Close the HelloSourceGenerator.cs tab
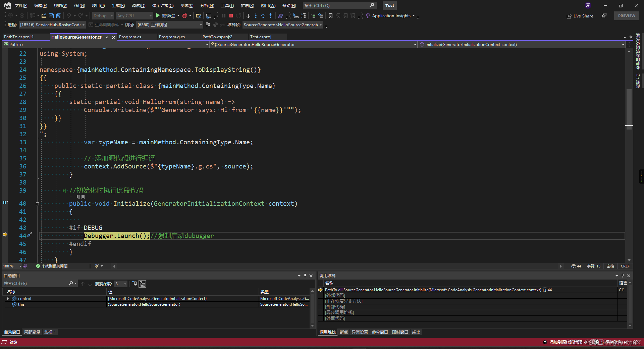The width and height of the screenshot is (644, 349). (113, 37)
